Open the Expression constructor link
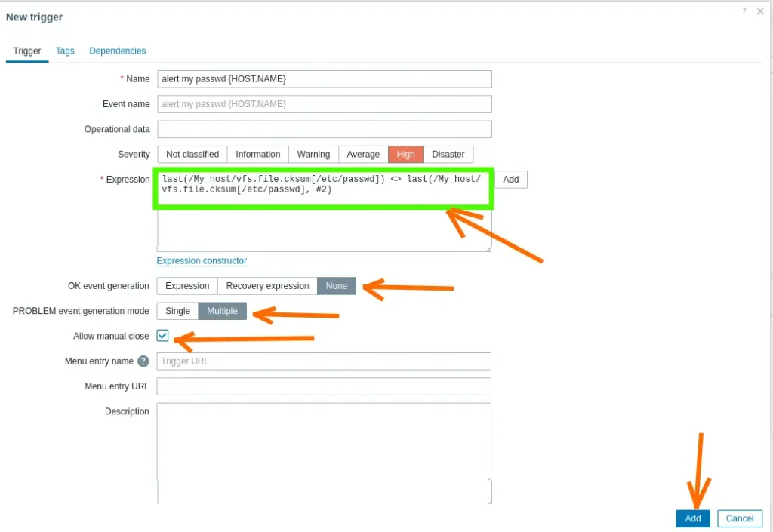773x532 pixels. click(202, 260)
